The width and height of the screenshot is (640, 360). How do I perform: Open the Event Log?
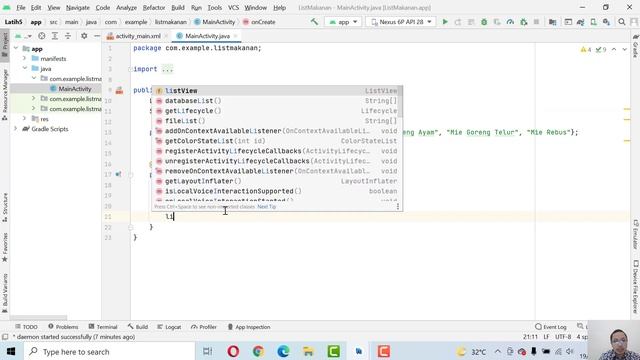click(x=551, y=327)
